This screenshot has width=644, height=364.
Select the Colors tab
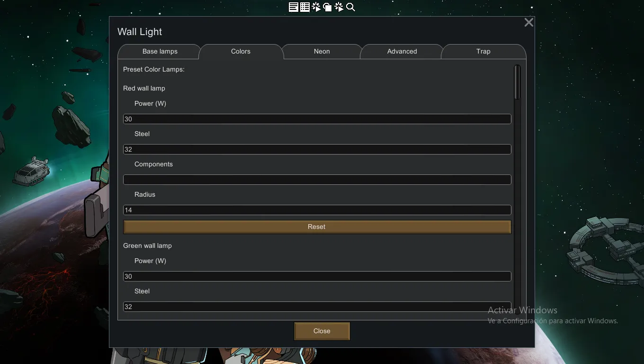tap(241, 51)
